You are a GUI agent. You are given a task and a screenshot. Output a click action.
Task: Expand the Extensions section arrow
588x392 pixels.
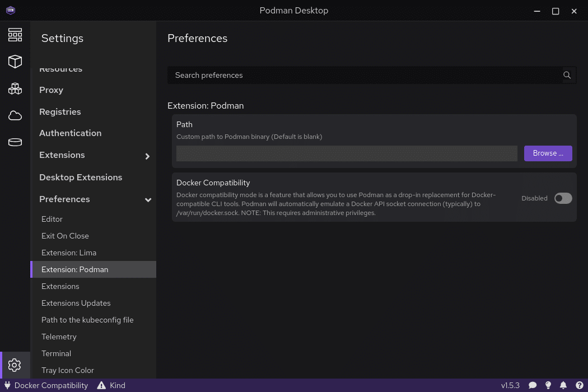point(147,156)
